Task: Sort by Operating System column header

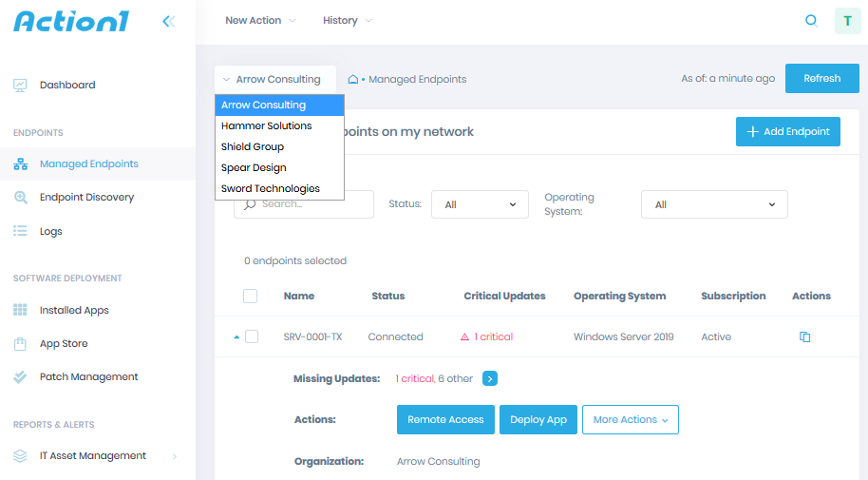Action: 619,296
